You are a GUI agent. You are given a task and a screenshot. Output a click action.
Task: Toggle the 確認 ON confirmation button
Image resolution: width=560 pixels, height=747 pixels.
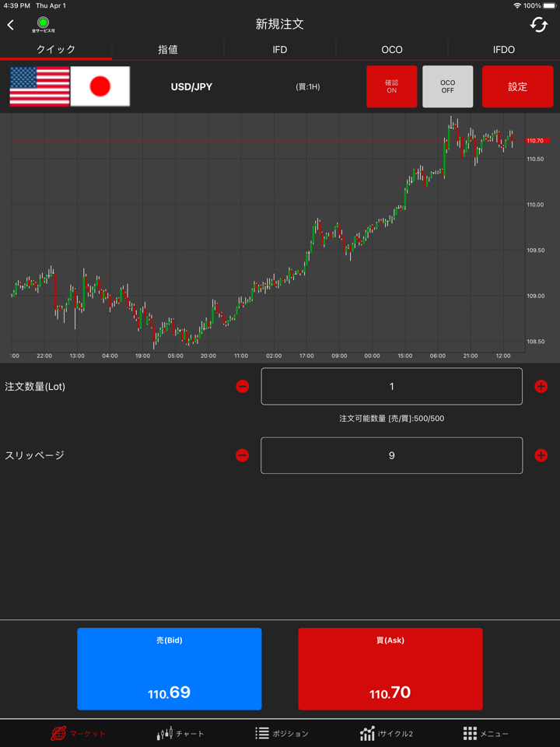point(391,86)
